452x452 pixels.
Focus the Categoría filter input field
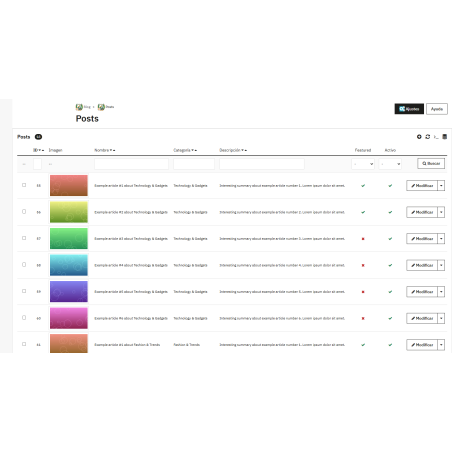(194, 164)
